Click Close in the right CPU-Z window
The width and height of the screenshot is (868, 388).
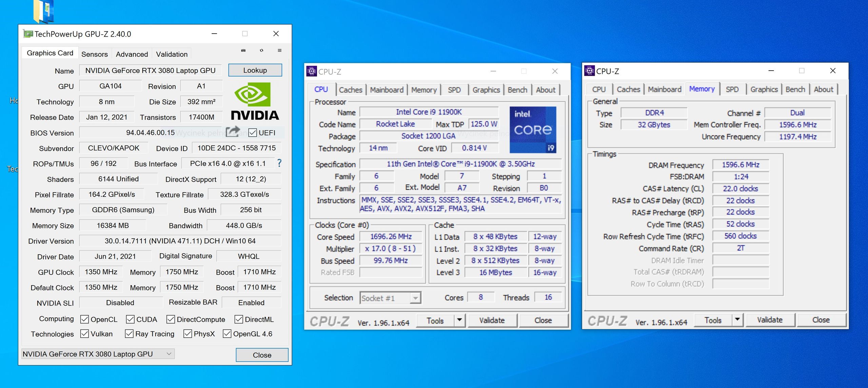[x=821, y=320]
